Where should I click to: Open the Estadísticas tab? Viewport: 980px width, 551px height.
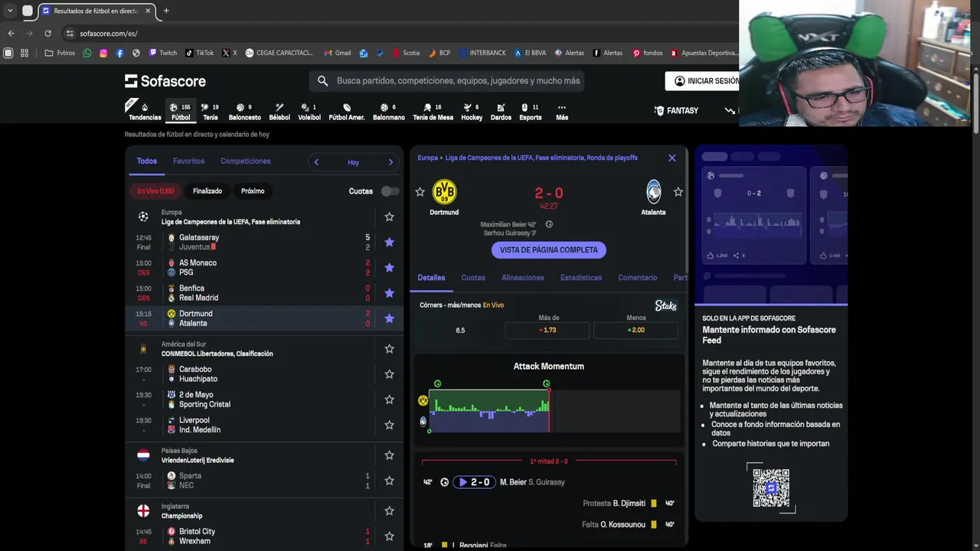(581, 278)
